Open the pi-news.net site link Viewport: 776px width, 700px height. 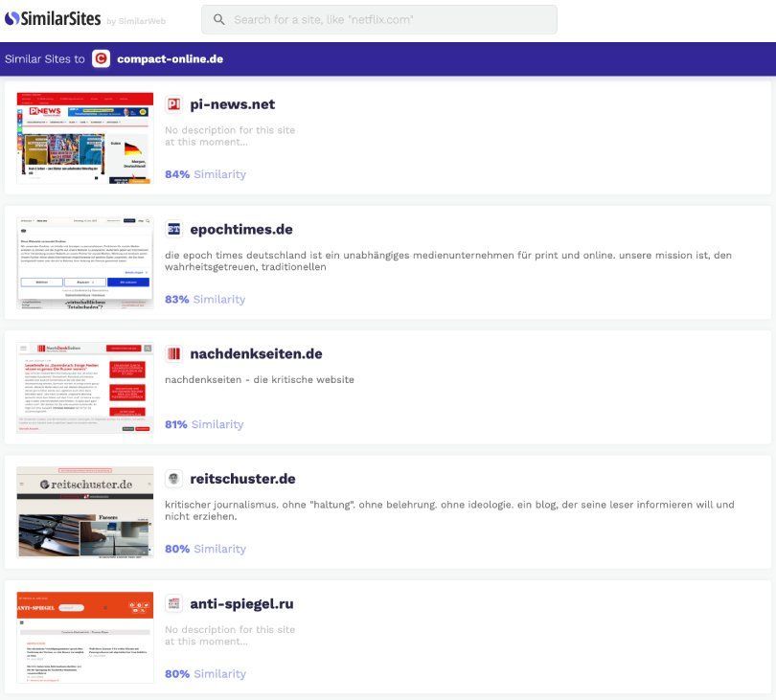(x=232, y=104)
